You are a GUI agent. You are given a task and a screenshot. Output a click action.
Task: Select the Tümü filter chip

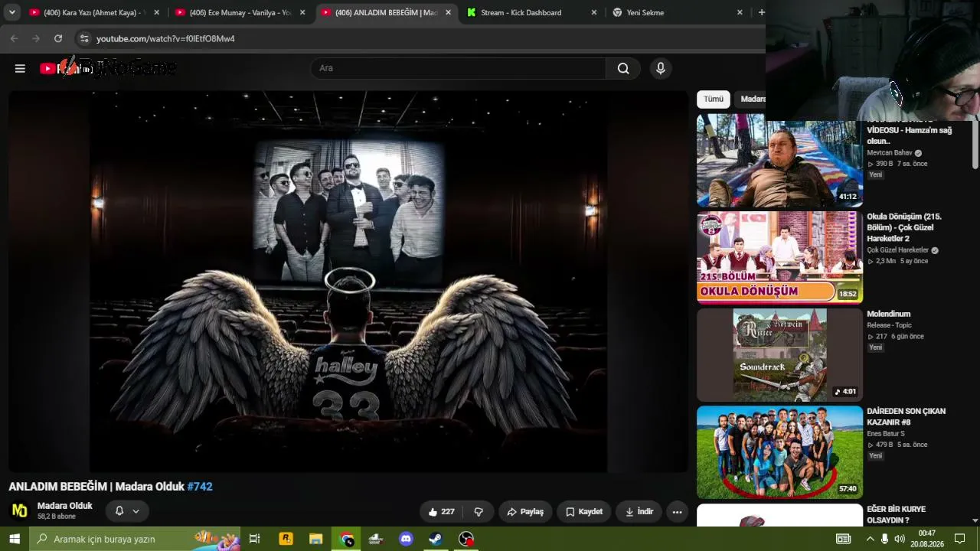pos(714,99)
